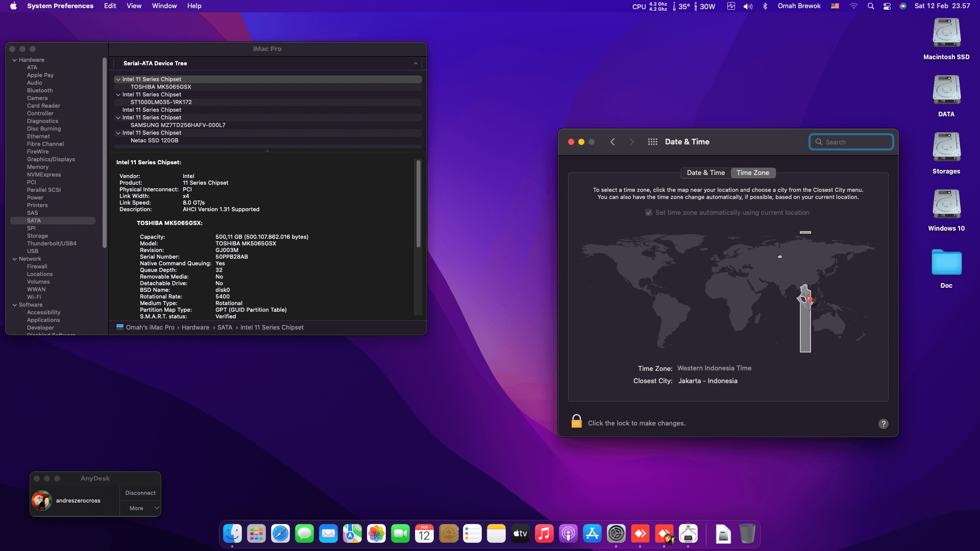Click the Bluetooth icon in the menu bar
980x551 pixels.
tap(765, 6)
